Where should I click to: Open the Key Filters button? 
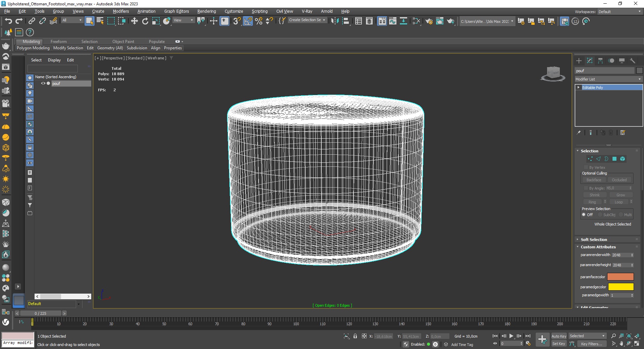592,344
